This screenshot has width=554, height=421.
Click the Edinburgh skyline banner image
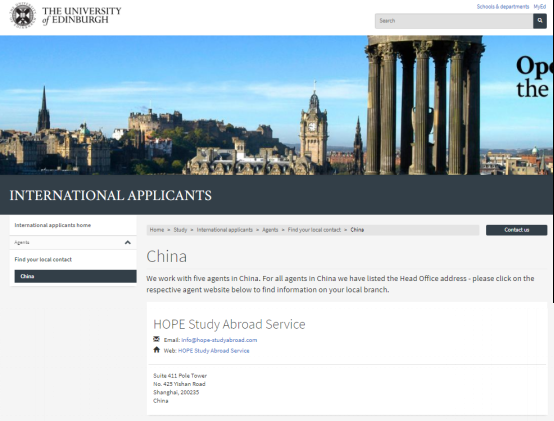pyautogui.click(x=276, y=105)
